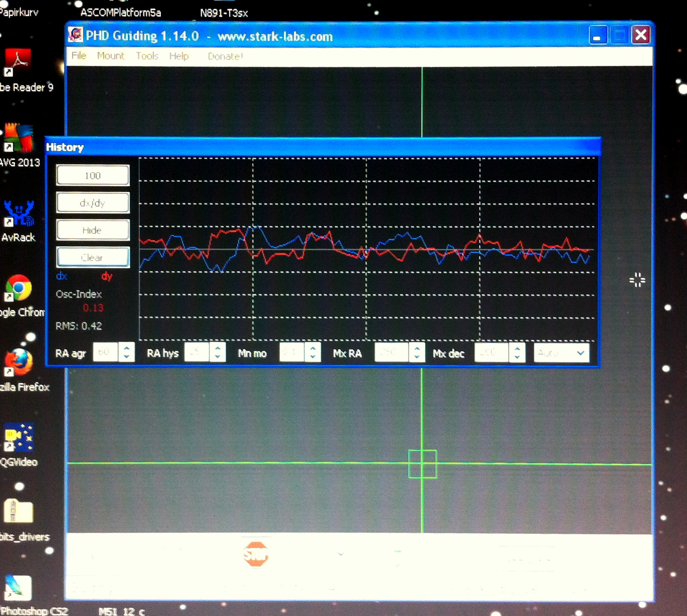The width and height of the screenshot is (687, 616).
Task: Click into the RA agr value field
Action: click(x=106, y=352)
